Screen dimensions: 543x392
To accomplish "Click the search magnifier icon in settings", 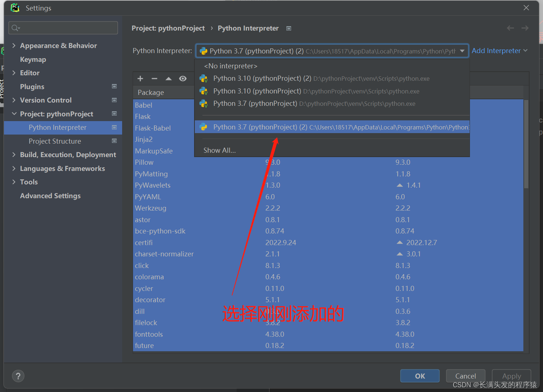I will 16,28.
